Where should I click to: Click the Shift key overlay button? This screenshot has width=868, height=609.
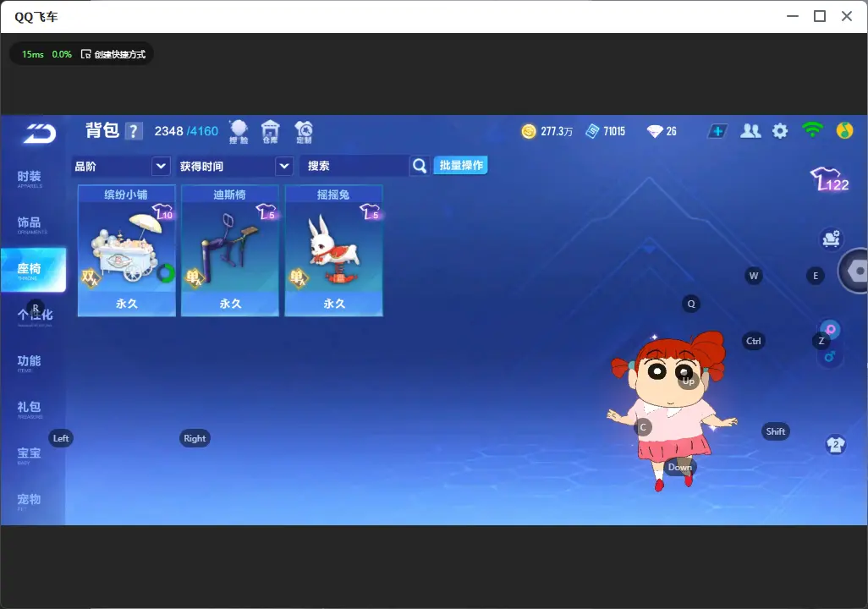tap(775, 431)
